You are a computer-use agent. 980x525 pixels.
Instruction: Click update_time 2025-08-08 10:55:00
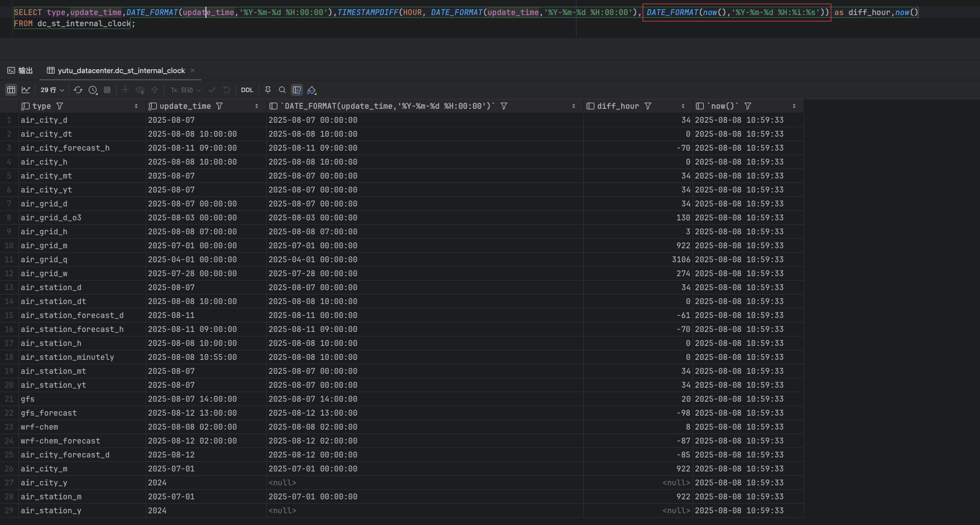pyautogui.click(x=192, y=357)
